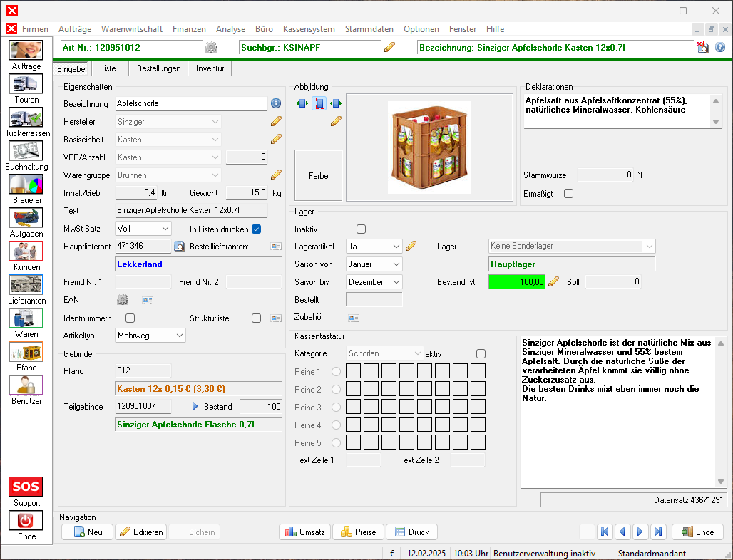This screenshot has height=560, width=733.
Task: Edit Bestand Ist with pencil icon
Action: point(554,282)
